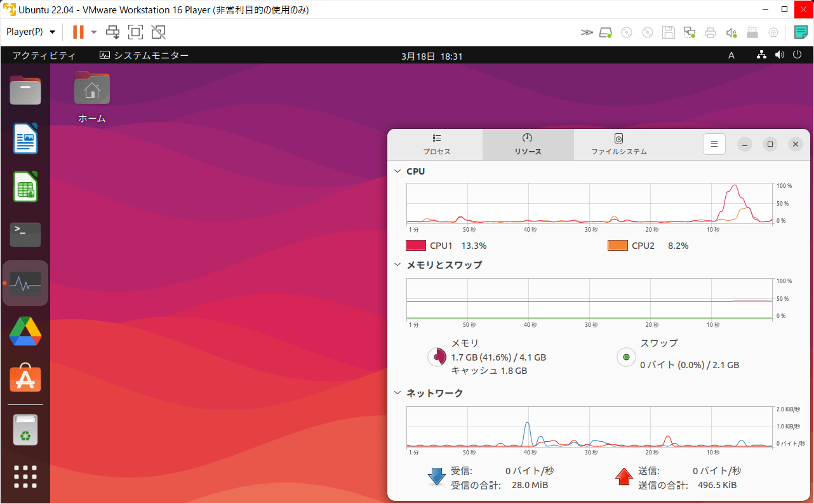814x504 pixels.
Task: Toggle Unity mode in VMware toolbar
Action: coord(158,32)
